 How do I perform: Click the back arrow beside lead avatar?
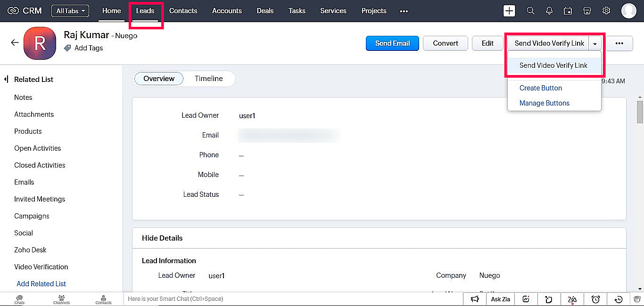pos(15,43)
